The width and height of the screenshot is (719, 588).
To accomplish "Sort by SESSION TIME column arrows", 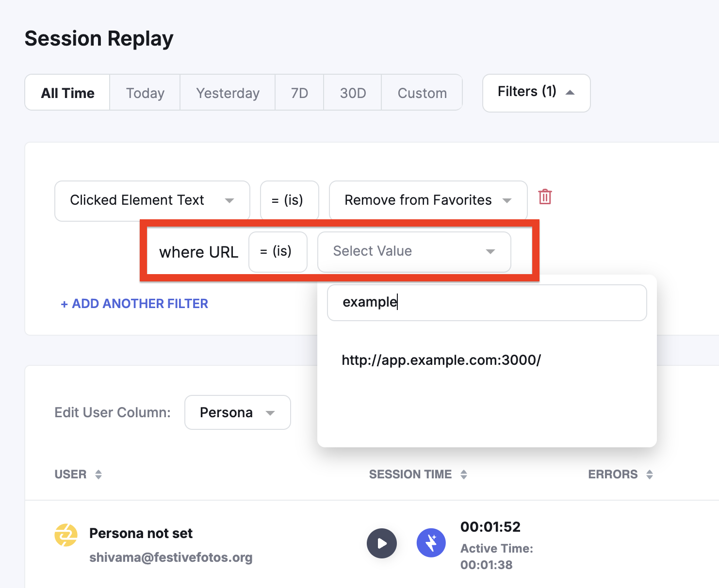I will [464, 474].
